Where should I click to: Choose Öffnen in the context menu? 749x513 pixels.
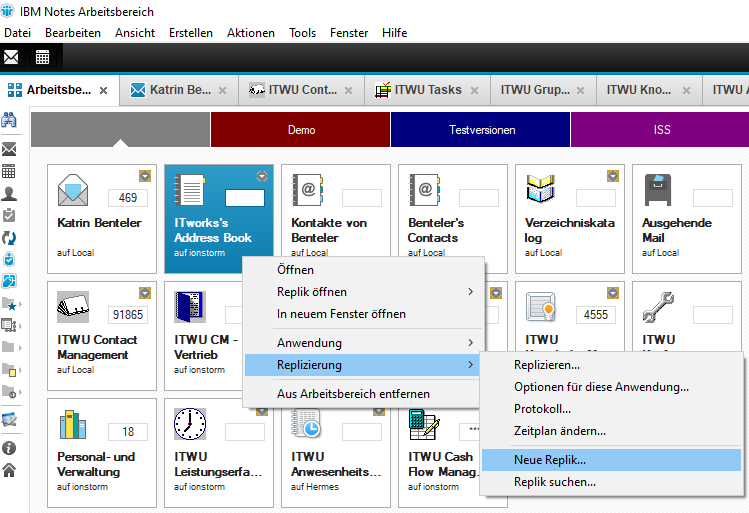coord(364,270)
